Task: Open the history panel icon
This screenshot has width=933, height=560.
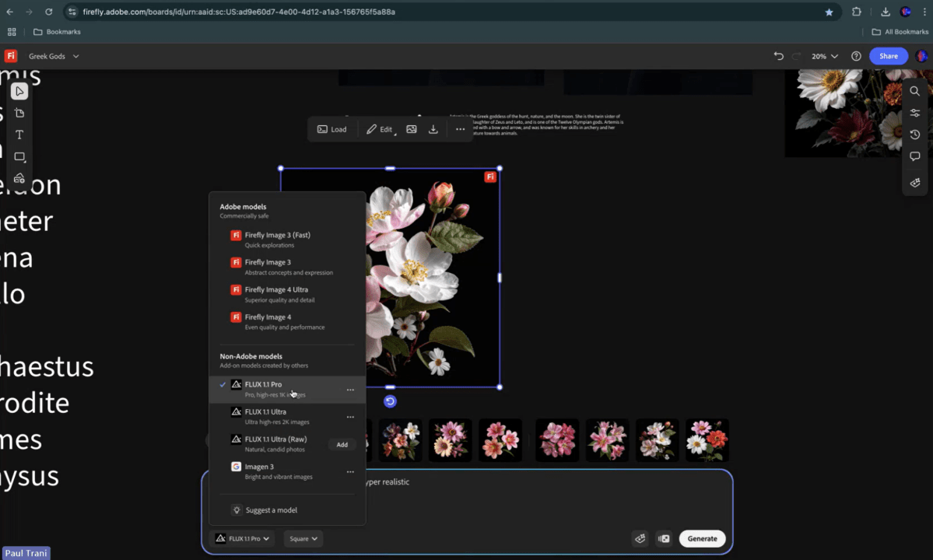Action: click(915, 135)
